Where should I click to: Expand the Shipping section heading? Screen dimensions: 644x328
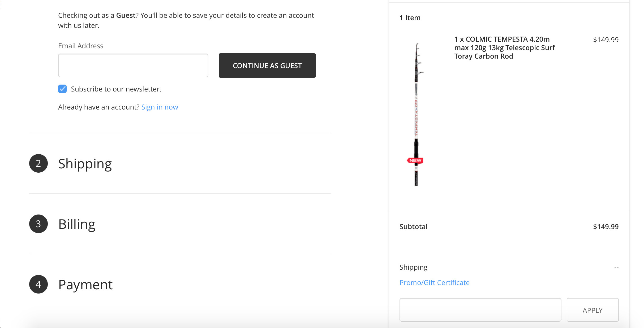85,164
